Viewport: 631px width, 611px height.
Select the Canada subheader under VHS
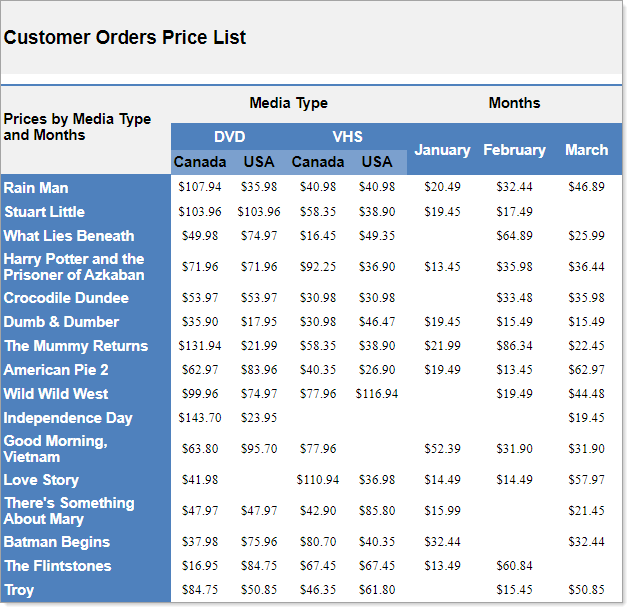318,162
